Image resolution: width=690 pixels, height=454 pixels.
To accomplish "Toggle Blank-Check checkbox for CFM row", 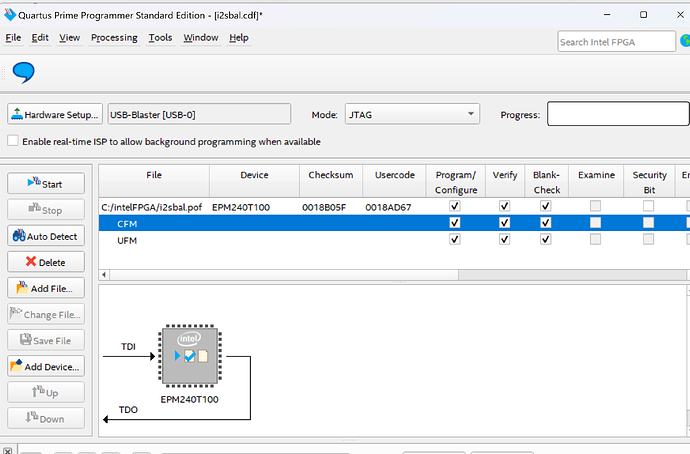I will pos(546,223).
